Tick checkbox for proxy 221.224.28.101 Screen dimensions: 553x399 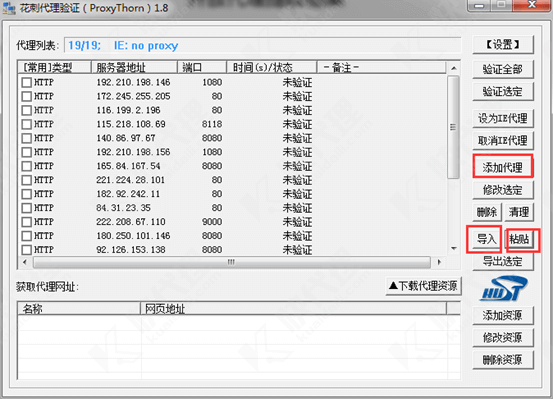(26, 180)
